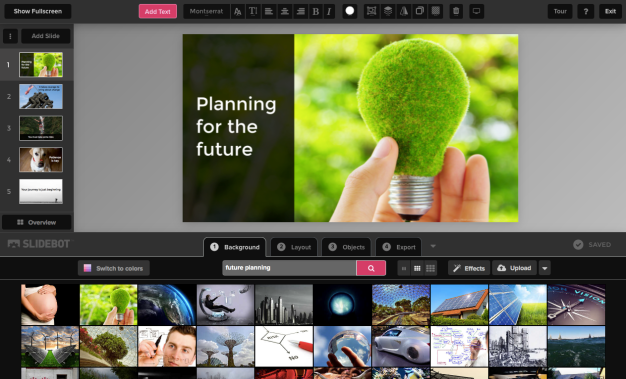
Task: Select slide 4 dog thumbnail
Action: (x=41, y=160)
